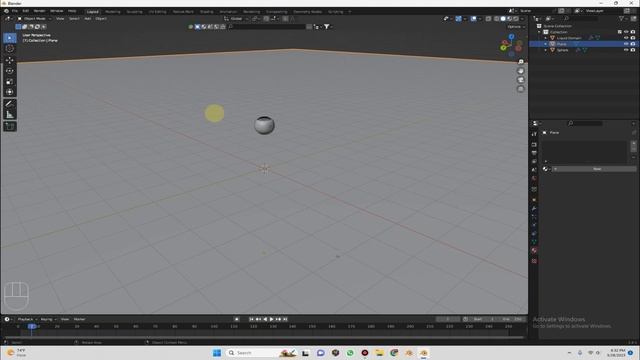
Task: Open the Tool properties tab
Action: (x=534, y=134)
